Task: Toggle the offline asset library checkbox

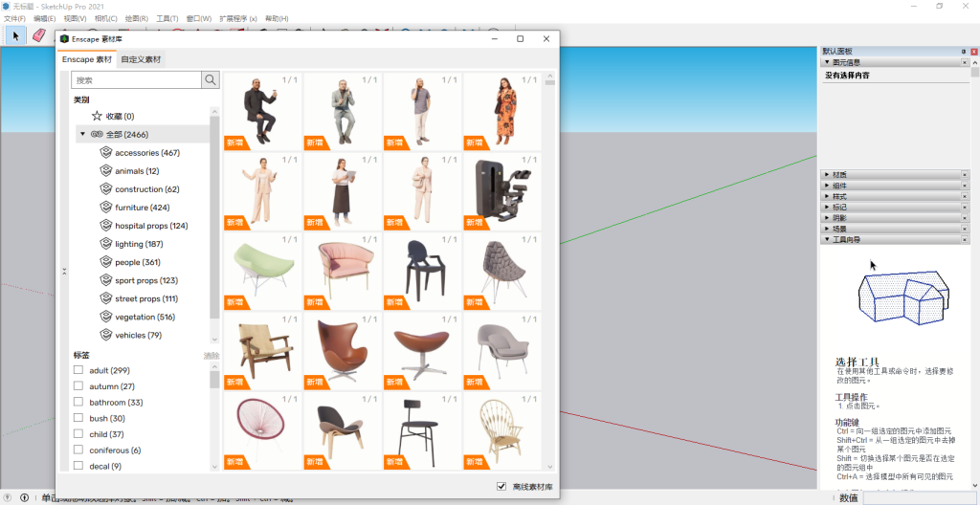Action: pyautogui.click(x=501, y=487)
